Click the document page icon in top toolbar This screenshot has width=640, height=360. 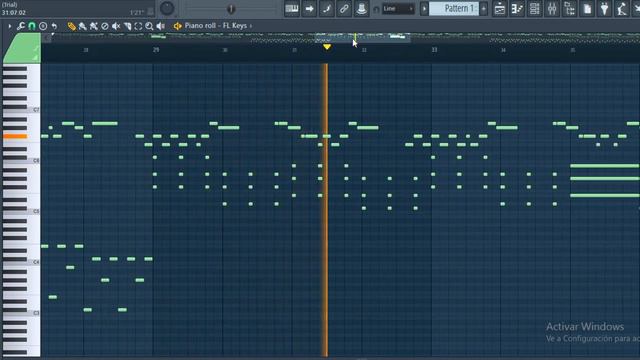587,9
